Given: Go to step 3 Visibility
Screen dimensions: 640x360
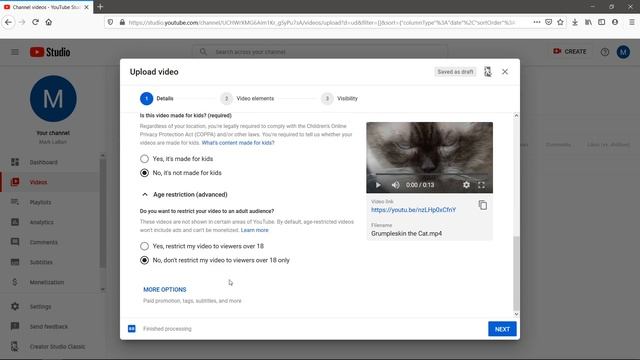Looking at the screenshot, I should coord(340,98).
